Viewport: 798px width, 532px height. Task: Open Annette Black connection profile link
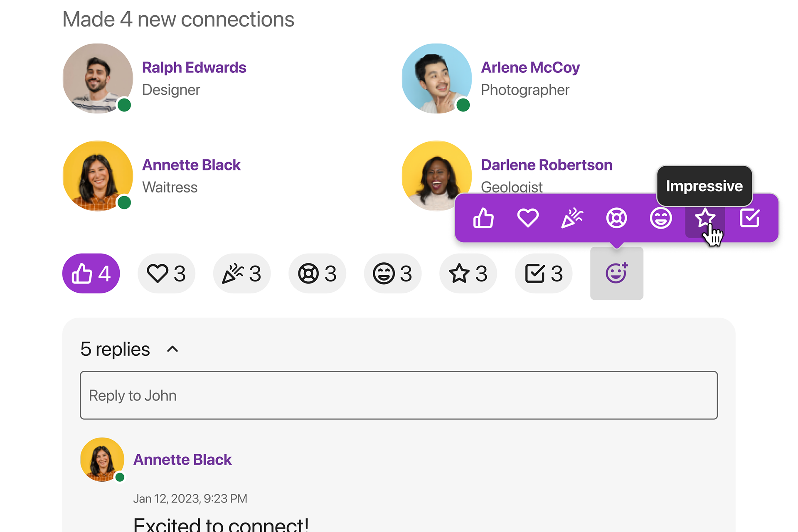click(191, 165)
